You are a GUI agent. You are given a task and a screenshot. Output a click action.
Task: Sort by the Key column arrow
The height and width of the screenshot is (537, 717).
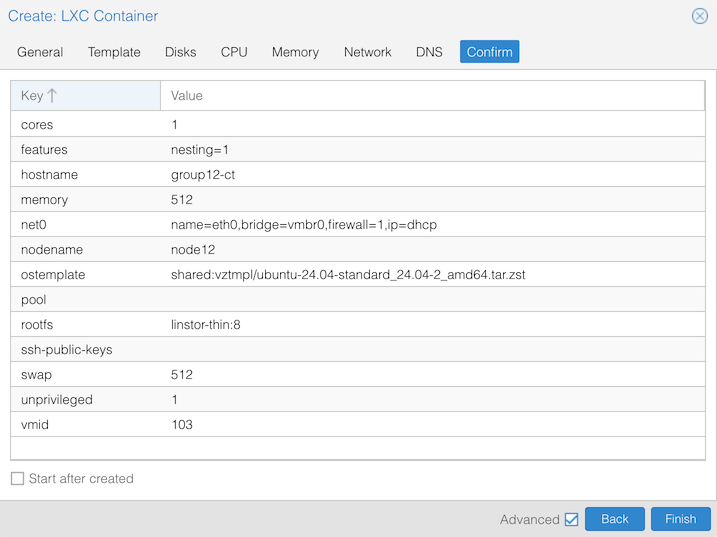tap(52, 96)
